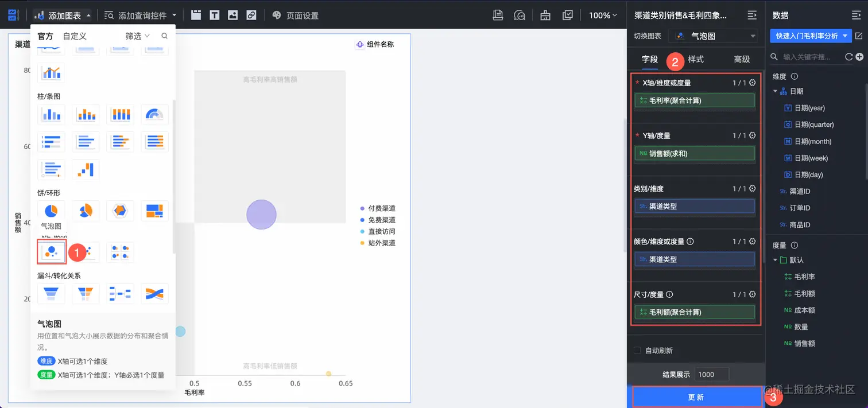The width and height of the screenshot is (868, 408).
Task: Switch to the 字段 tab
Action: pyautogui.click(x=650, y=59)
